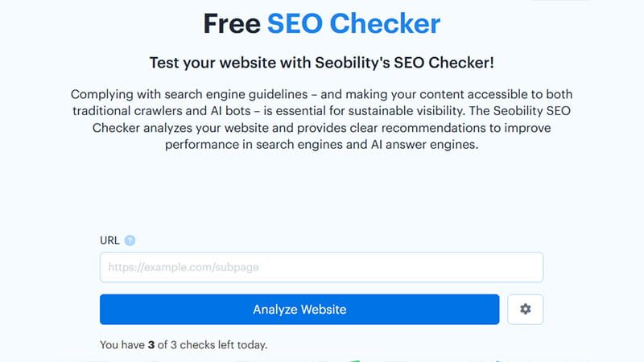Click the 'traditional crawlers and AI bots' paragraph line
The image size is (644, 362).
pyautogui.click(x=321, y=111)
